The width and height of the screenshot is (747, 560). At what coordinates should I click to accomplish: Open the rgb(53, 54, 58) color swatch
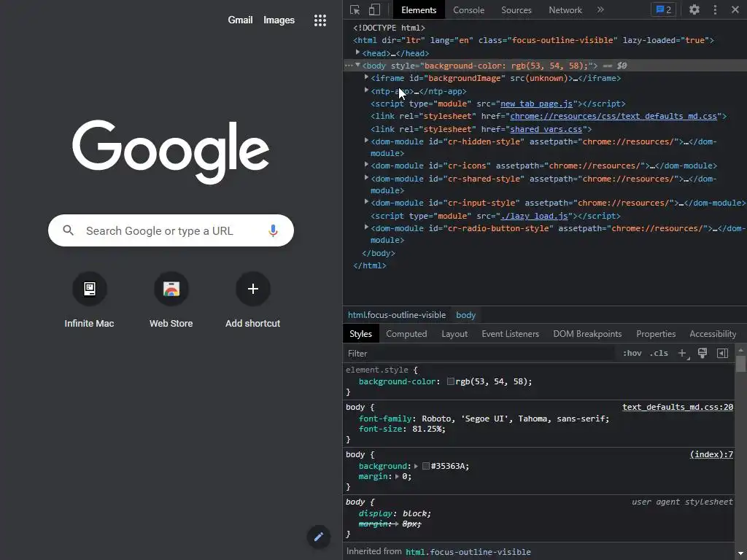point(450,381)
